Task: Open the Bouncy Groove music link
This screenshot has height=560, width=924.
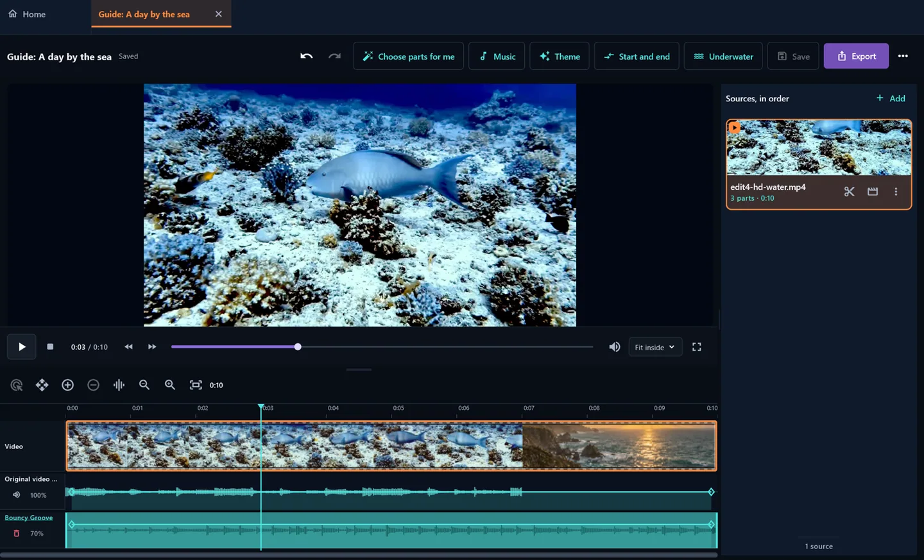Action: coord(29,518)
